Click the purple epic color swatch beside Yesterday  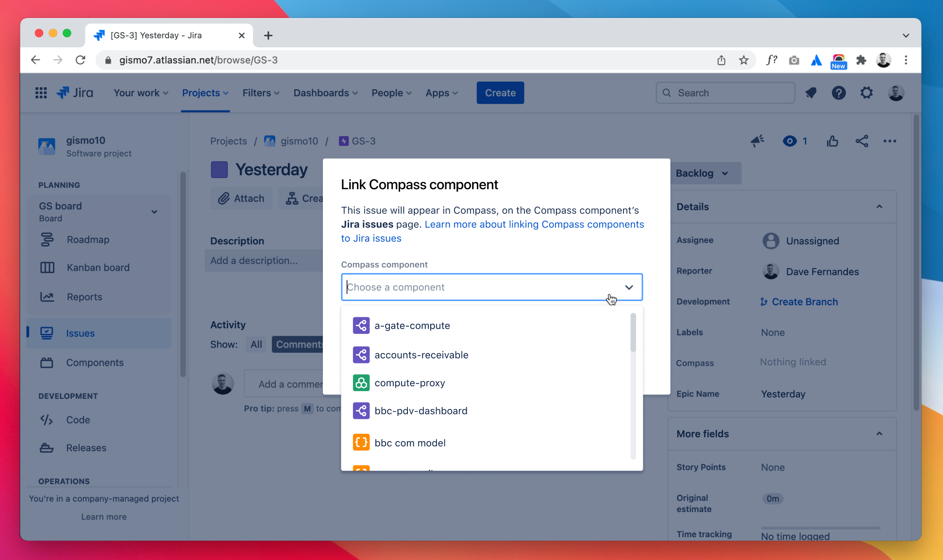[219, 170]
